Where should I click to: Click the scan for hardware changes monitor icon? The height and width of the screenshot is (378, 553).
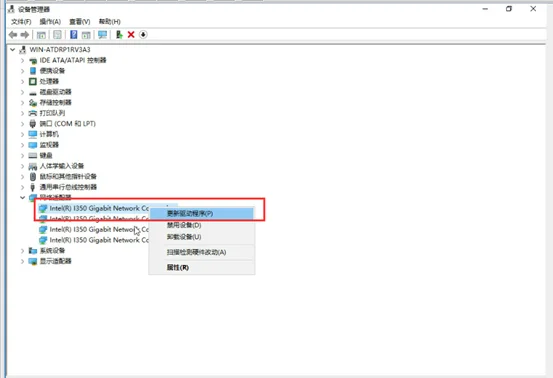tap(102, 35)
